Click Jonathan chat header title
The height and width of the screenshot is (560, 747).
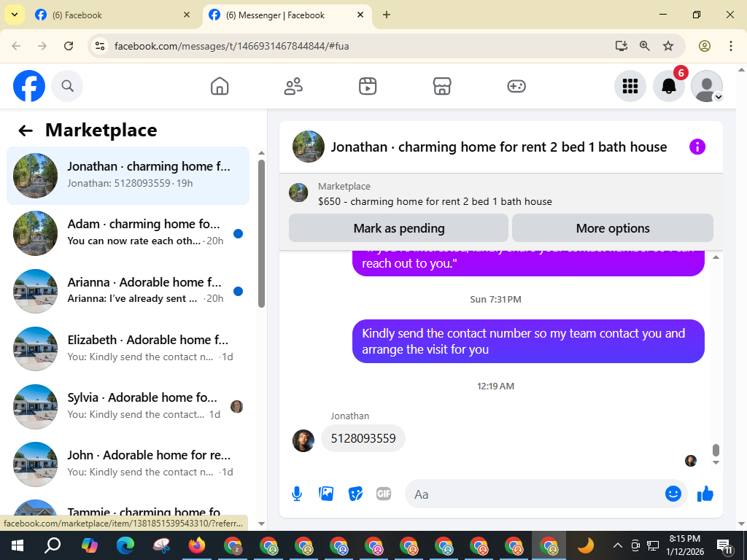[499, 147]
